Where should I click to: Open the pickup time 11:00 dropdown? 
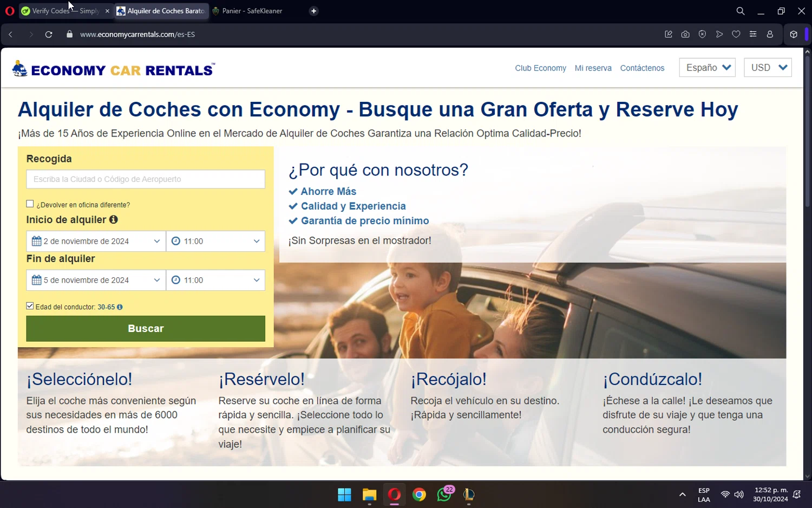215,241
